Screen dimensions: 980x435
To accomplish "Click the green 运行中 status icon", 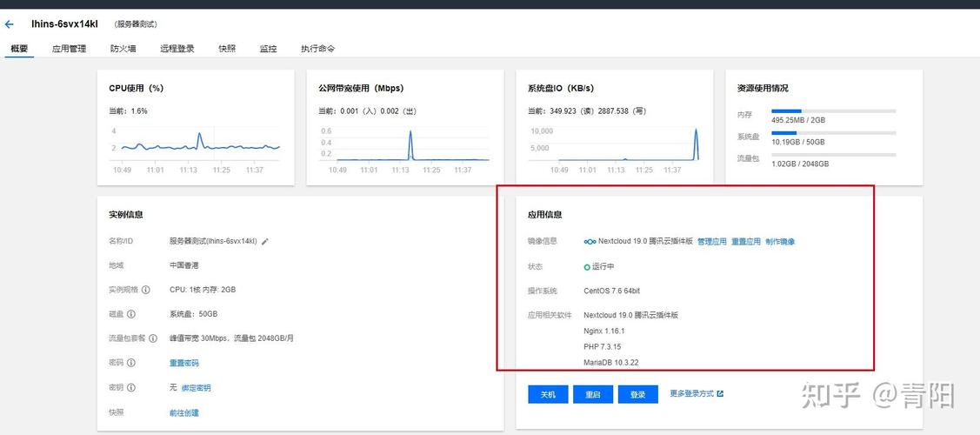I will (587, 267).
